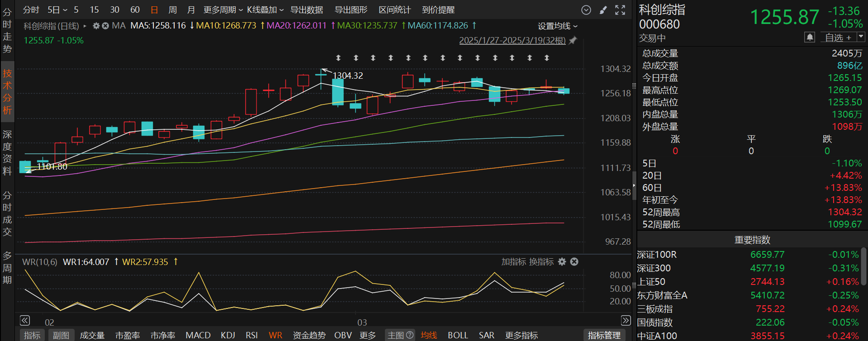Open MA indicator settings gear

tap(96, 26)
